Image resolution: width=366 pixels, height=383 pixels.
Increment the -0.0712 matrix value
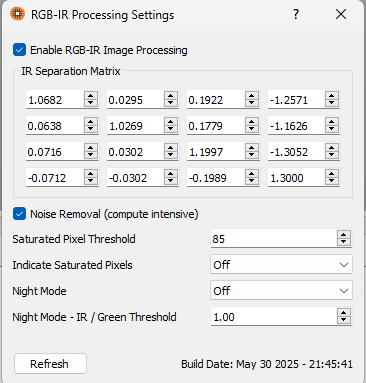[91, 173]
